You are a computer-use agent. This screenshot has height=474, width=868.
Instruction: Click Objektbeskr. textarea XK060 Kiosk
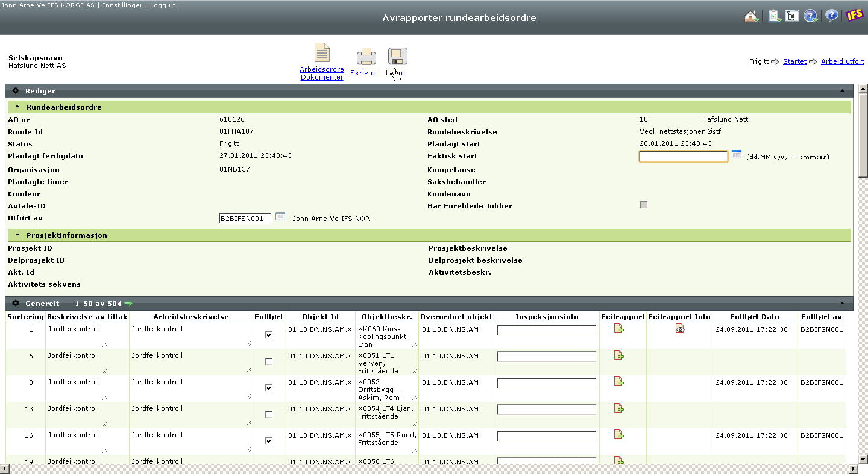point(386,337)
